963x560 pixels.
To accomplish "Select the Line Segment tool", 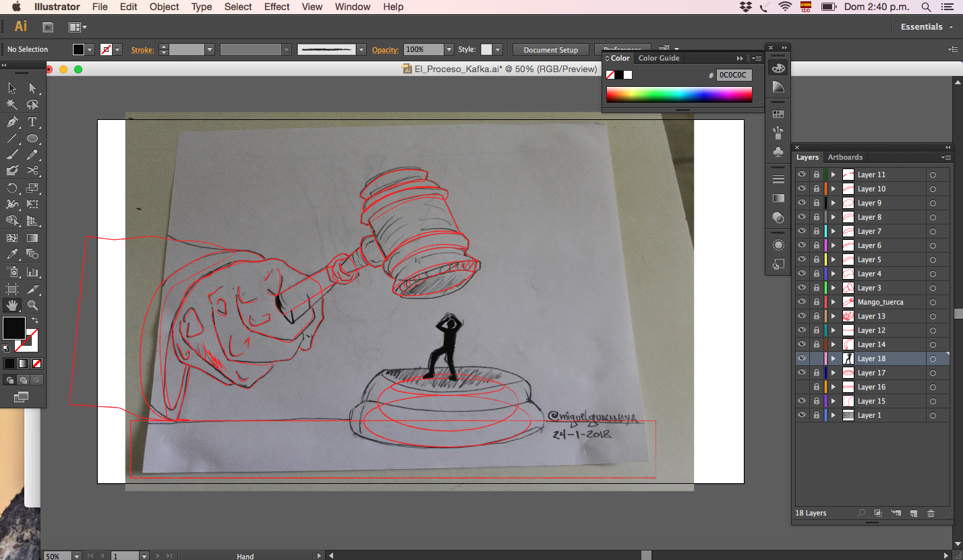I will point(12,138).
